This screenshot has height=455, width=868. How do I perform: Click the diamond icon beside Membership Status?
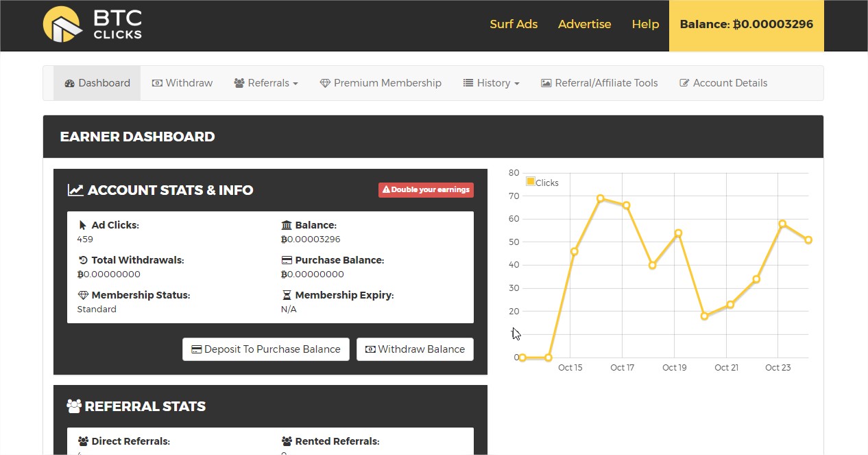[x=83, y=295]
